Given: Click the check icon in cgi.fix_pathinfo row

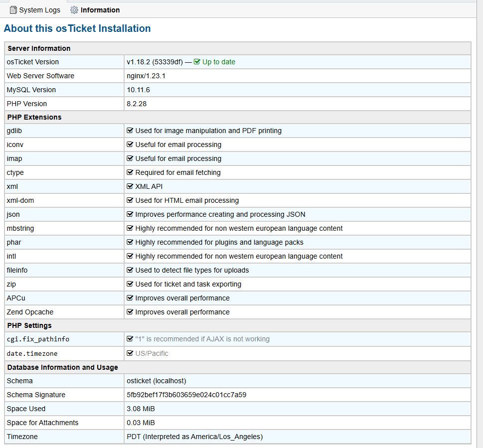Looking at the screenshot, I should (130, 339).
